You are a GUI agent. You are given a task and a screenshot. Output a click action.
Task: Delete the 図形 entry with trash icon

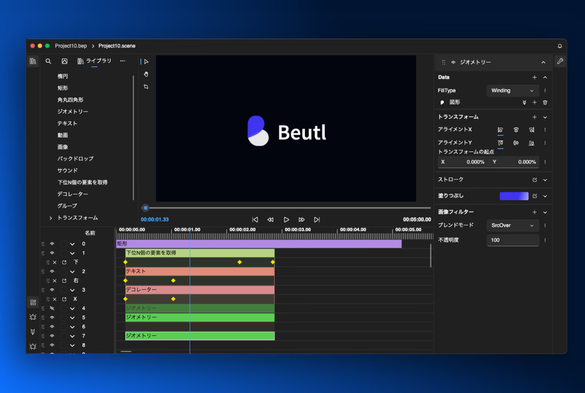[545, 102]
